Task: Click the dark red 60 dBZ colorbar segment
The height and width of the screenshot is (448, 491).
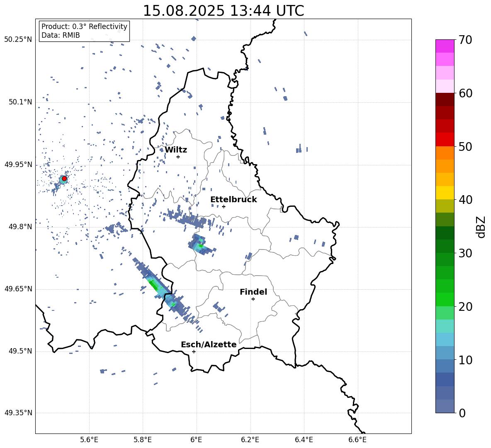Action: tap(445, 99)
